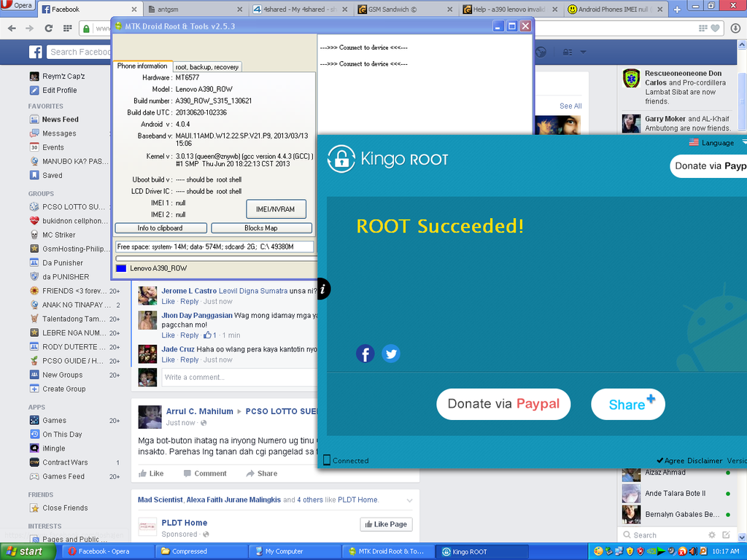Reload the page with browser refresh icon

pyautogui.click(x=49, y=28)
